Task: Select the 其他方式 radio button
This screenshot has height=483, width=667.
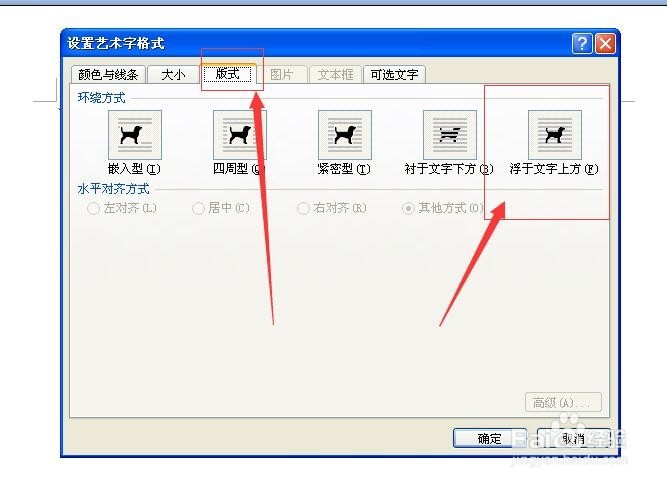Action: point(408,209)
